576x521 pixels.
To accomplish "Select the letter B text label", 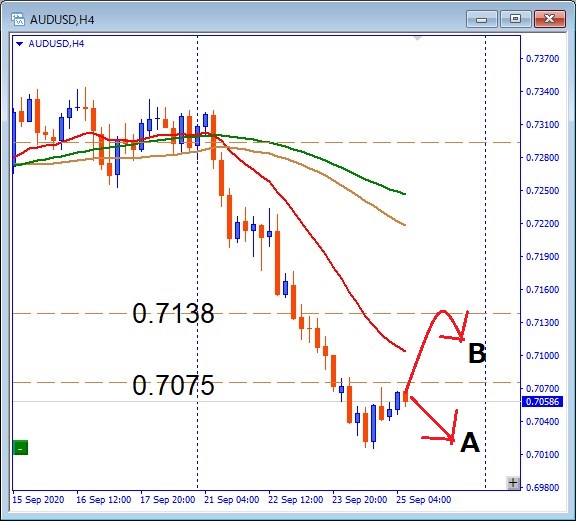I will click(477, 353).
